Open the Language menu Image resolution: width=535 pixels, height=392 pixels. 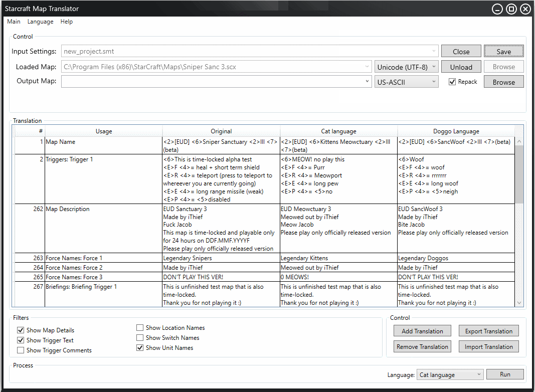(x=40, y=22)
